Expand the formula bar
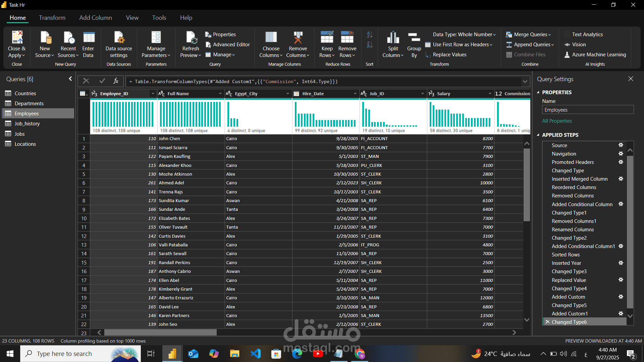 tap(525, 81)
